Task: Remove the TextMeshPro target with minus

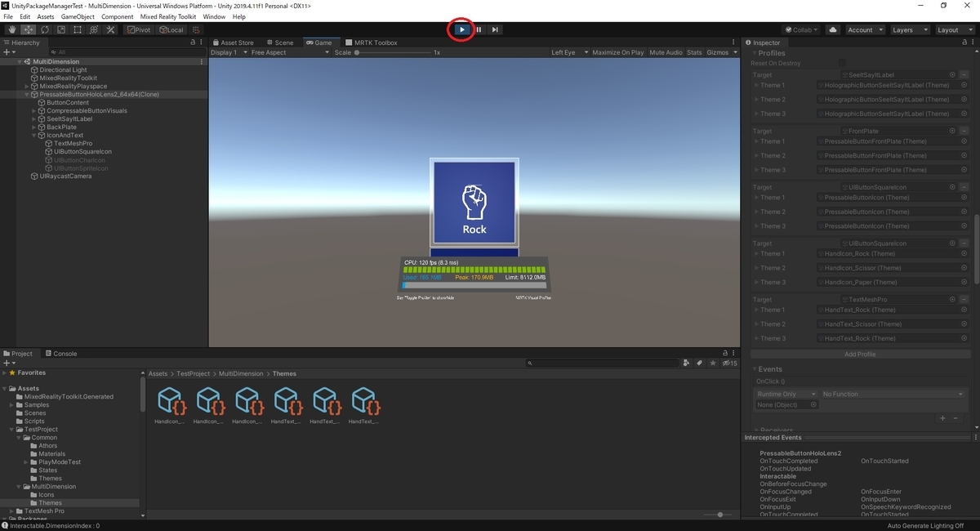Action: click(964, 300)
